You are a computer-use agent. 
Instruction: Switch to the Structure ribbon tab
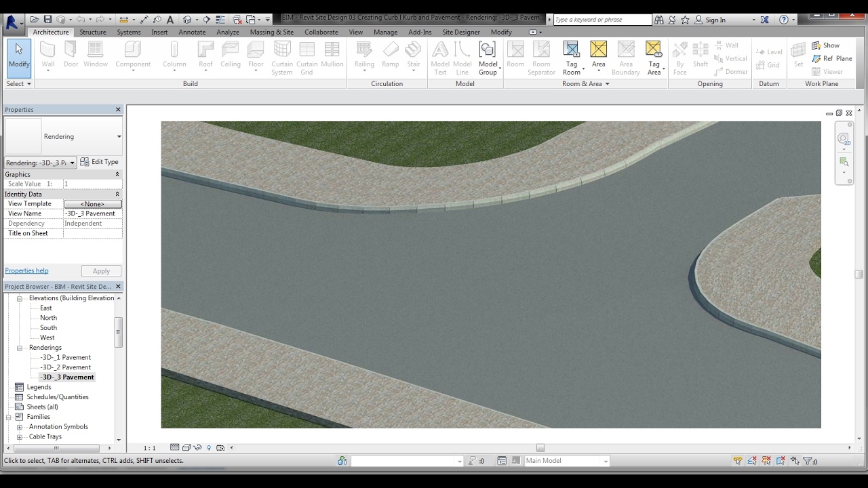click(x=92, y=32)
